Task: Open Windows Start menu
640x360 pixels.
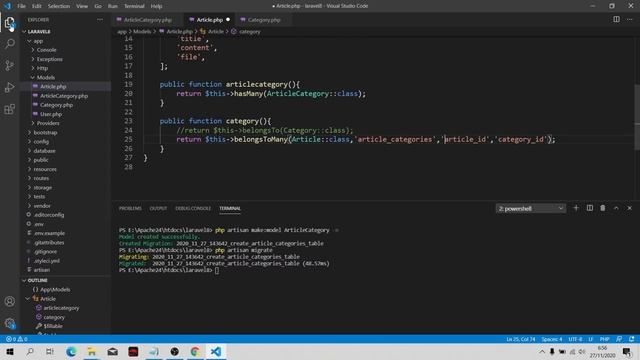Action: (x=10, y=351)
